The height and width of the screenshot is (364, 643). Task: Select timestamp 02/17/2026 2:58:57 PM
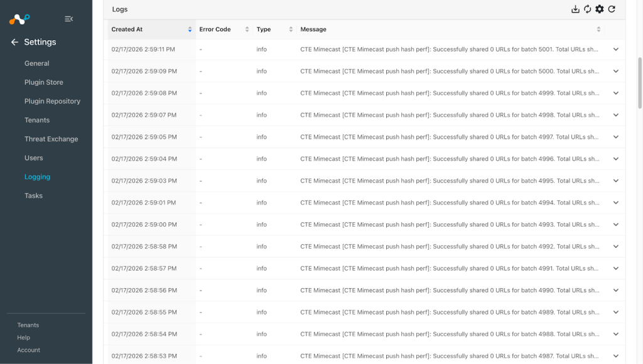(144, 269)
